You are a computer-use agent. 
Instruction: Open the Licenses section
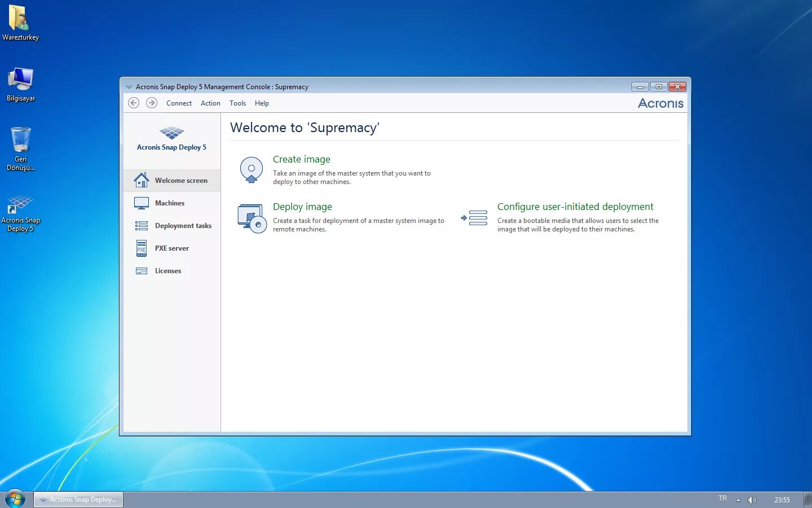[x=172, y=271]
